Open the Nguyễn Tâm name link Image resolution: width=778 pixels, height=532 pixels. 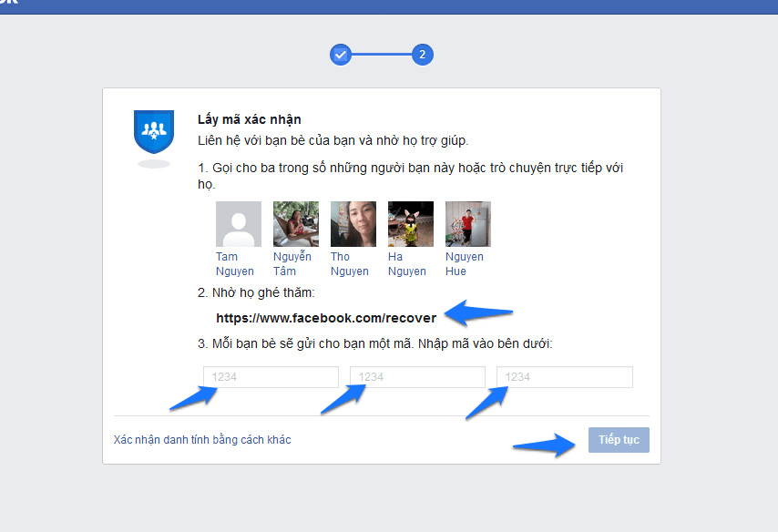[292, 264]
